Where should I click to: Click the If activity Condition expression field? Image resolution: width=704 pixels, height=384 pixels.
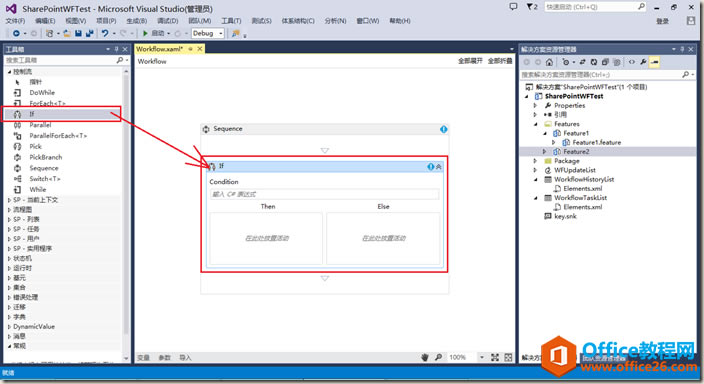click(325, 194)
